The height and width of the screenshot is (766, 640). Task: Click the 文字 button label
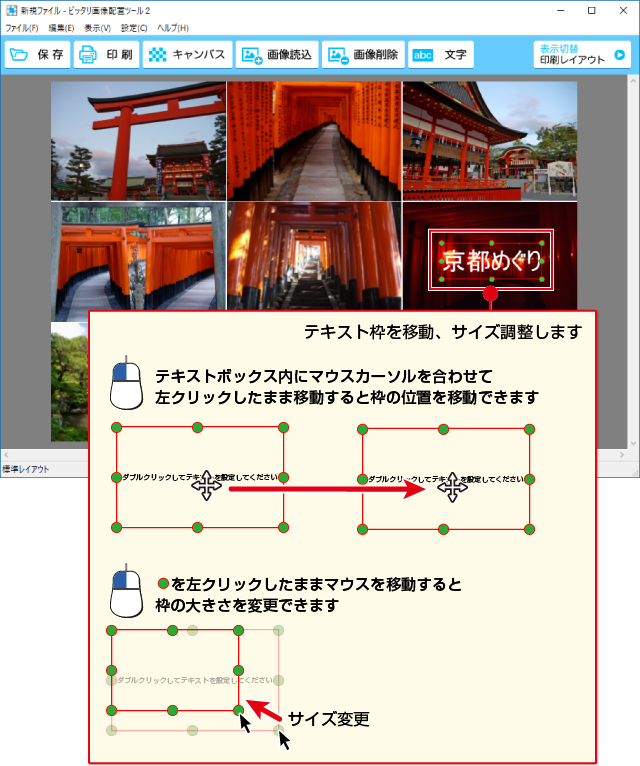(455, 55)
